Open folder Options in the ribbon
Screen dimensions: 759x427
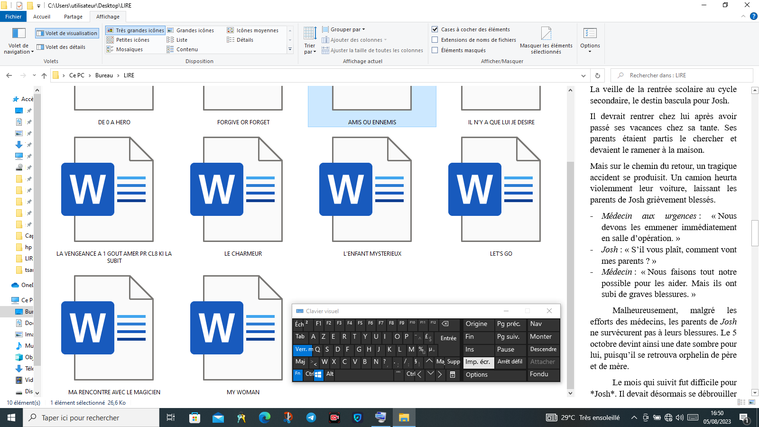[590, 38]
